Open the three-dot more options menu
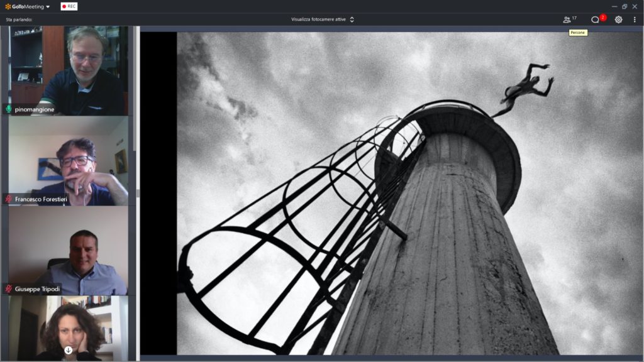 [635, 19]
